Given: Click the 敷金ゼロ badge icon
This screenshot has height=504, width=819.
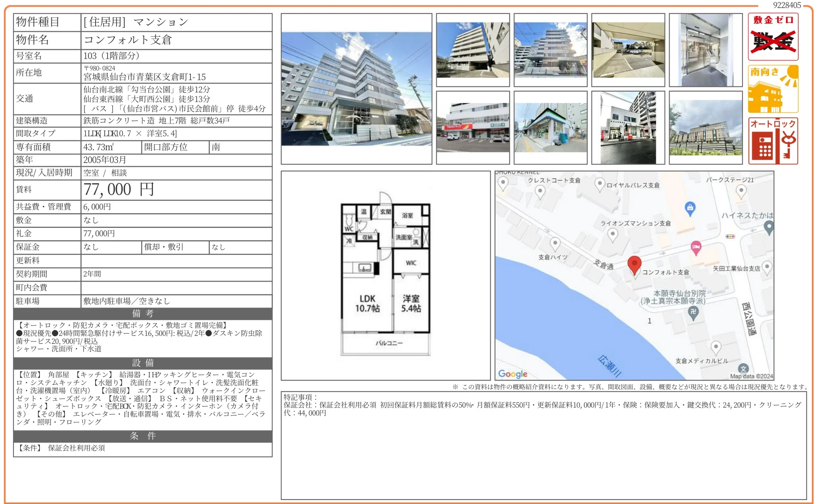Looking at the screenshot, I should point(773,37).
